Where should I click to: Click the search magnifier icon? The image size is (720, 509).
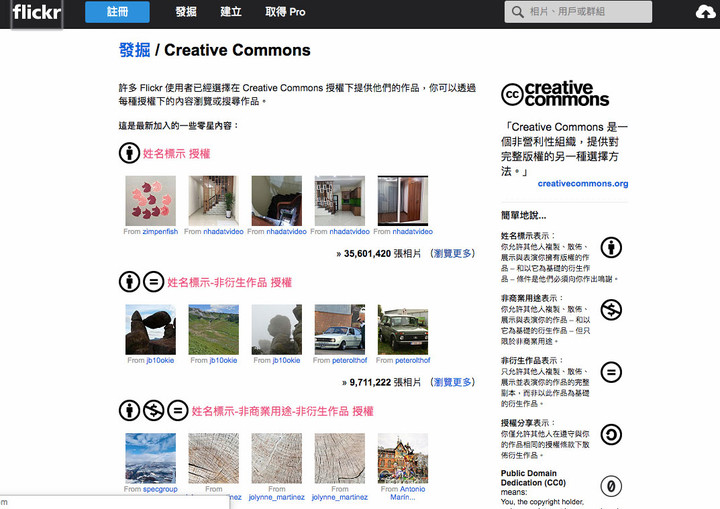(x=518, y=12)
